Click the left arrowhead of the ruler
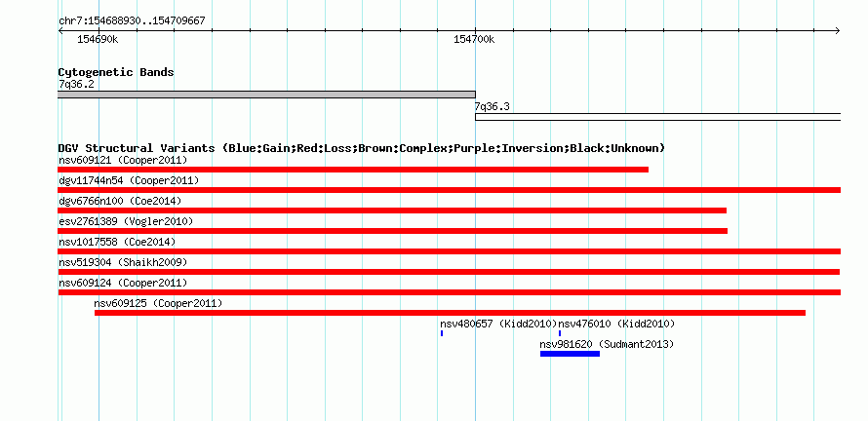This screenshot has width=868, height=421. click(x=60, y=30)
